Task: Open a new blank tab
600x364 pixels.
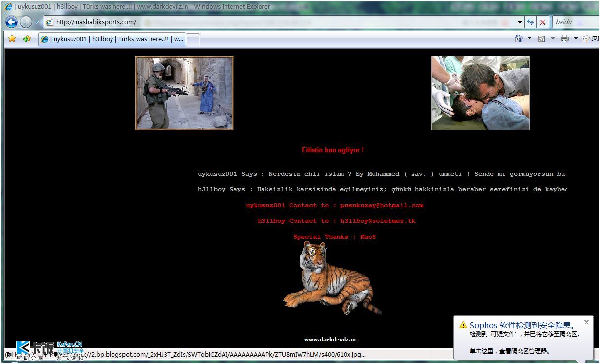Action: coord(193,39)
